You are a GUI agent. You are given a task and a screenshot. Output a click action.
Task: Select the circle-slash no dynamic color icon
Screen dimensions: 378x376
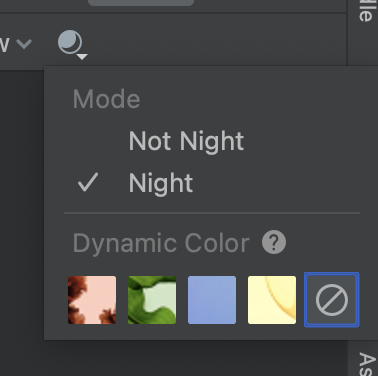click(x=332, y=300)
